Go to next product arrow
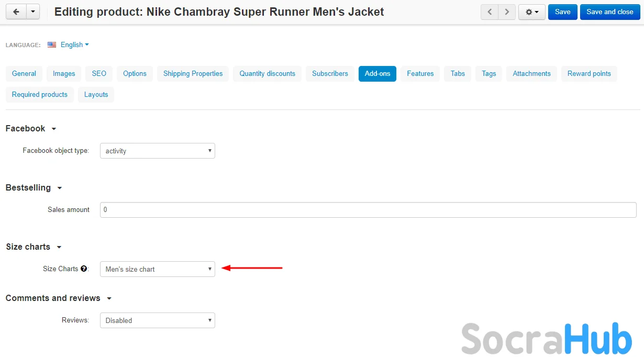The image size is (644, 357). click(506, 12)
